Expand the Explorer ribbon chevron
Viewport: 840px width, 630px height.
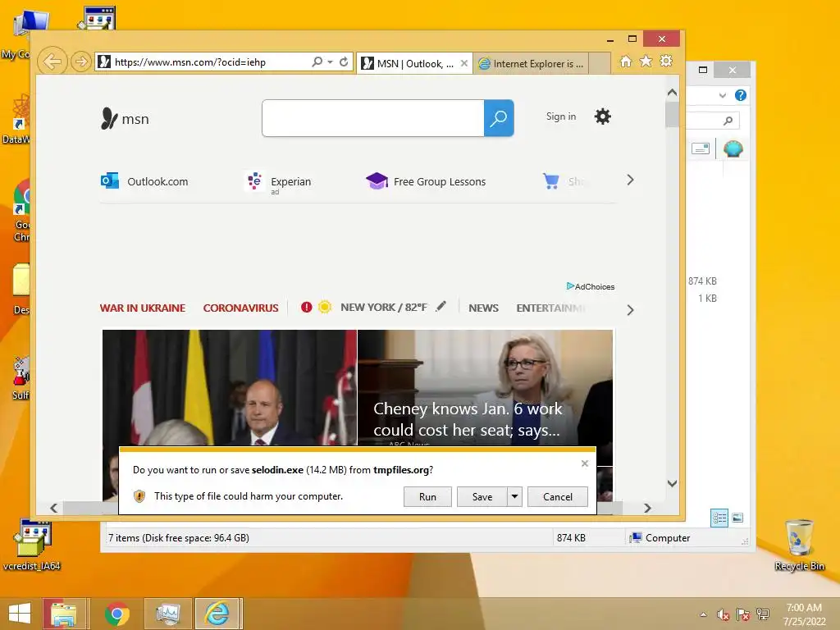tap(722, 95)
